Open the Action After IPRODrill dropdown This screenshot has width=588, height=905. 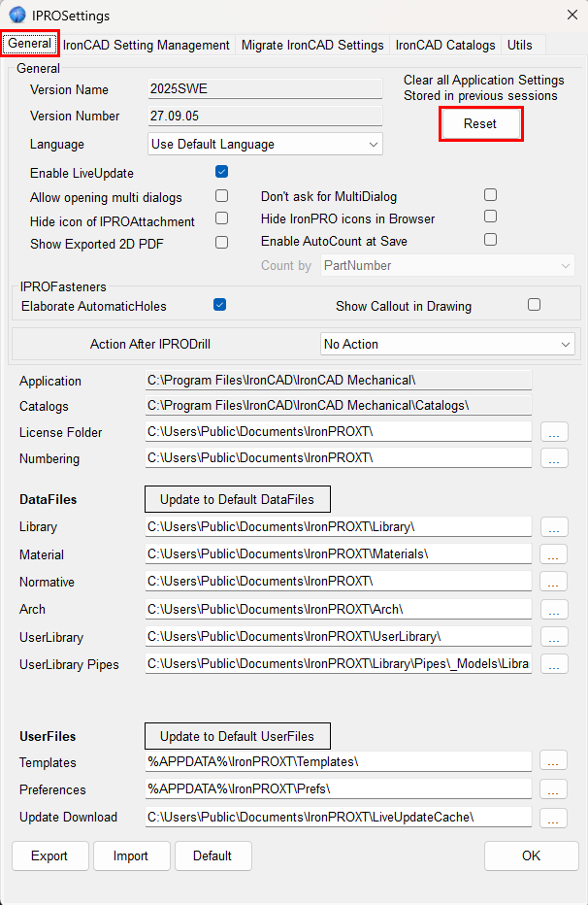pos(446,344)
